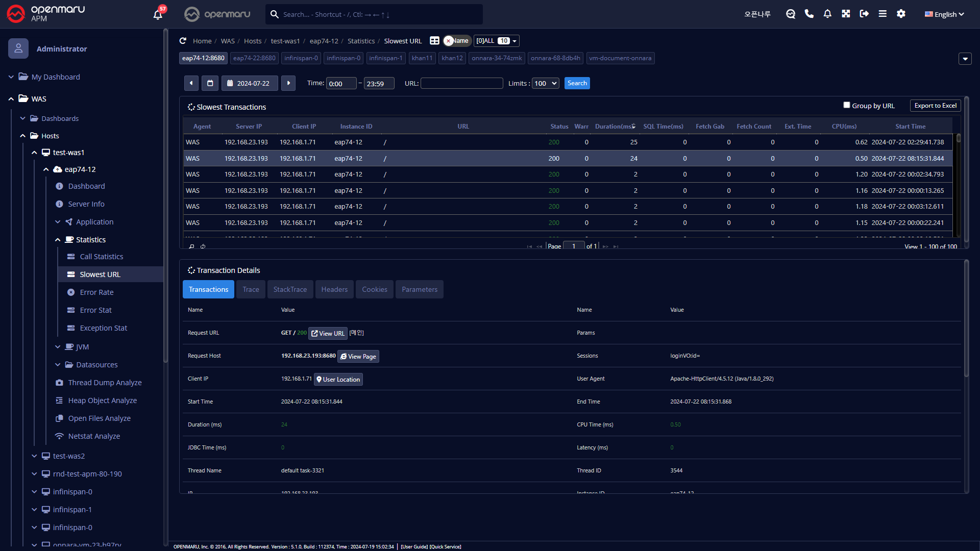
Task: Open the calendar picker icon button
Action: pos(210,83)
